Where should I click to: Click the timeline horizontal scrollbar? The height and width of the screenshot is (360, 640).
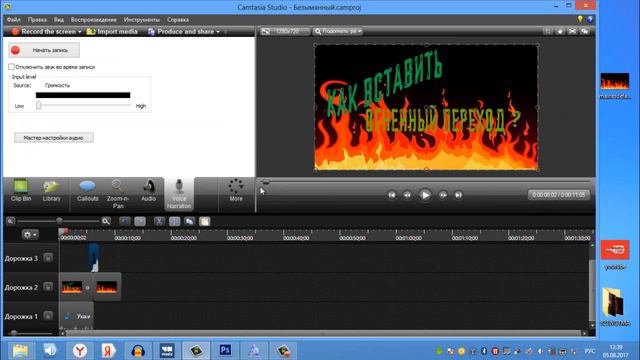click(323, 333)
